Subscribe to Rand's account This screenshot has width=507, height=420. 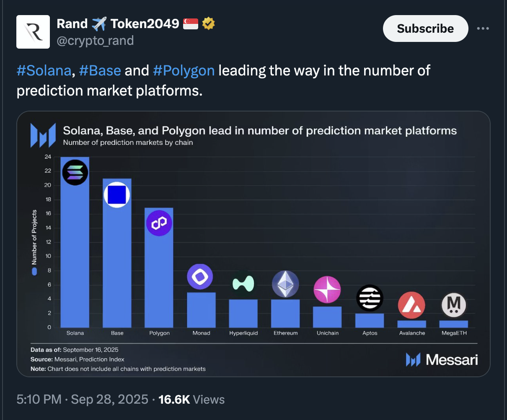(x=425, y=29)
